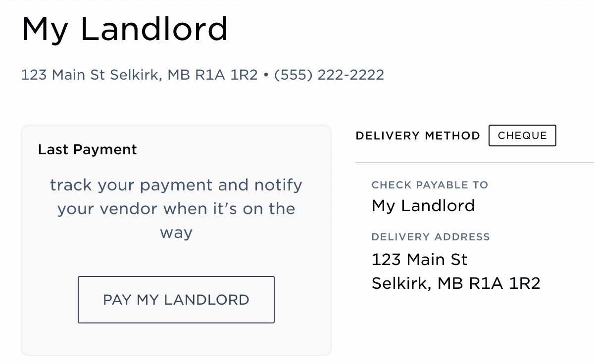Click the Selkirk, MB R1A 1R2 address line
Image resolution: width=594 pixels, height=364 pixels.
pyautogui.click(x=456, y=283)
